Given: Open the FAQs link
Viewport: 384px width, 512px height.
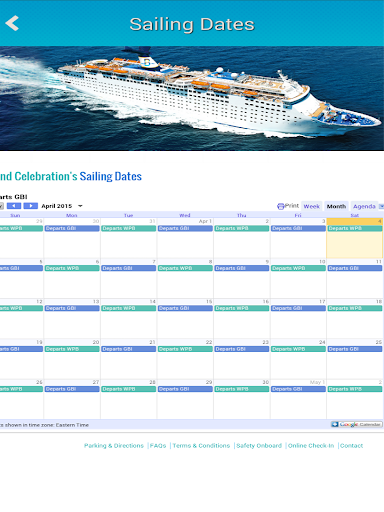Looking at the screenshot, I should click(x=158, y=446).
